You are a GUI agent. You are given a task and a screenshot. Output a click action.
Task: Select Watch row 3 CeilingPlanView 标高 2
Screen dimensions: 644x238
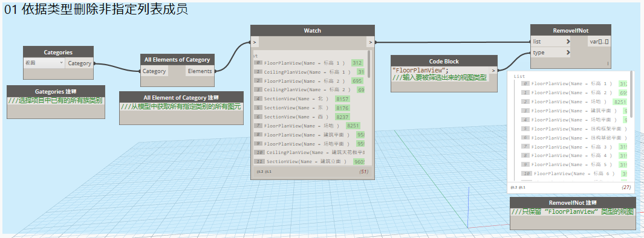(x=309, y=90)
